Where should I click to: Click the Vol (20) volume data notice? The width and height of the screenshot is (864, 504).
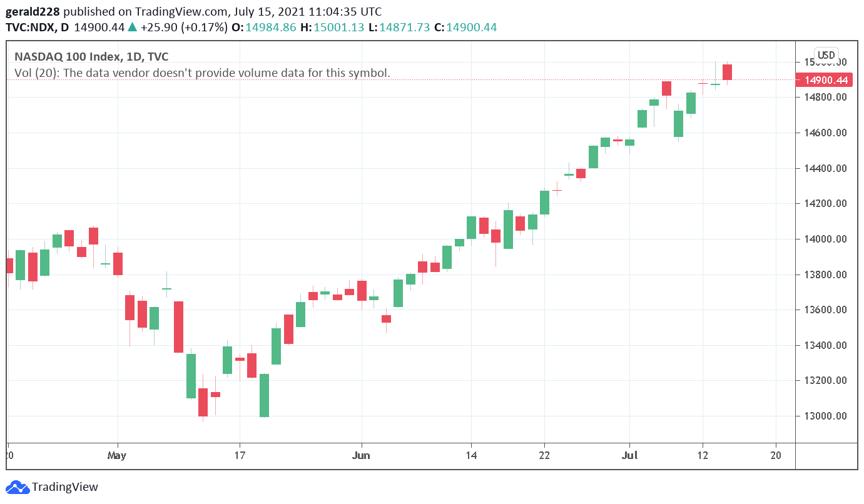click(x=202, y=73)
